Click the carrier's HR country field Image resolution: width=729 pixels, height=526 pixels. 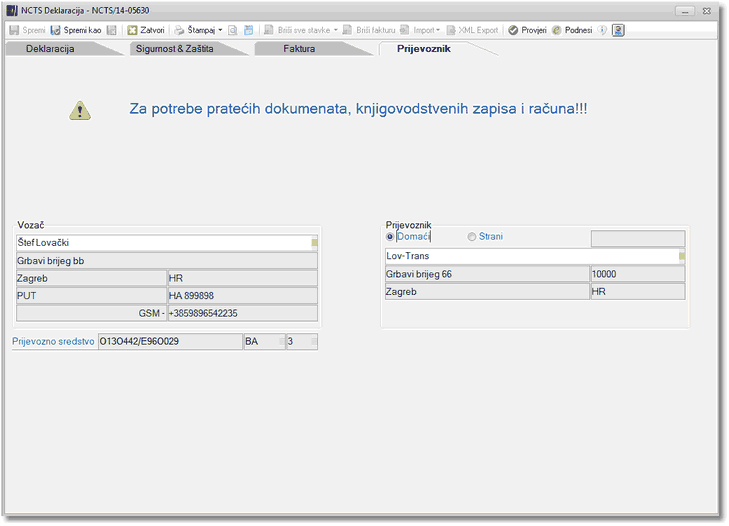[637, 292]
